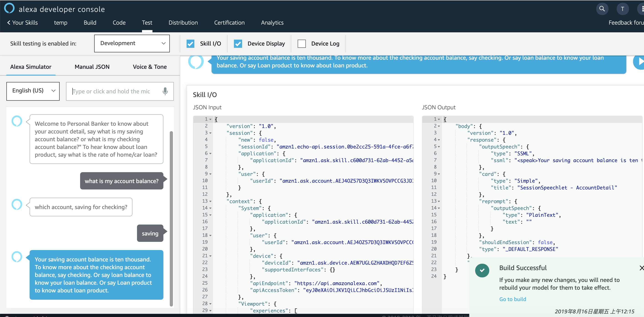Click the Skill I/O panel heading
Image resolution: width=644 pixels, height=317 pixels.
click(205, 95)
